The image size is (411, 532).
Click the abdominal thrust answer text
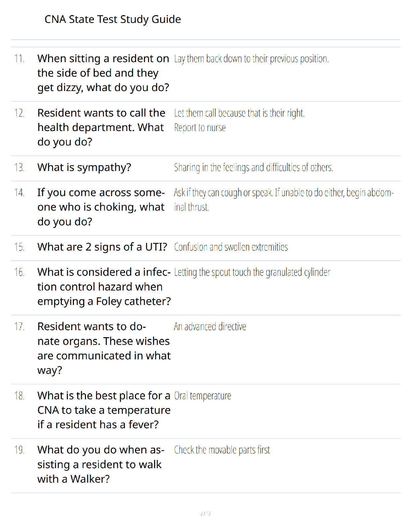pyautogui.click(x=284, y=199)
